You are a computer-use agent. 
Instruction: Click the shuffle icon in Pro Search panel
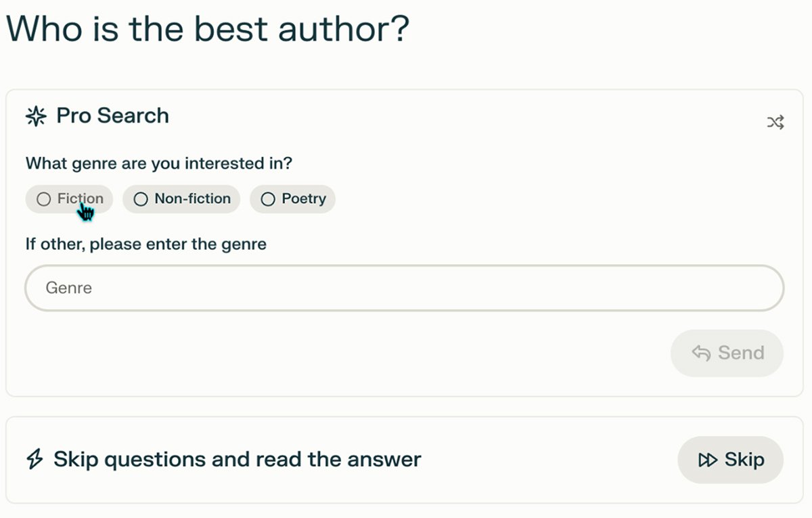pos(775,123)
